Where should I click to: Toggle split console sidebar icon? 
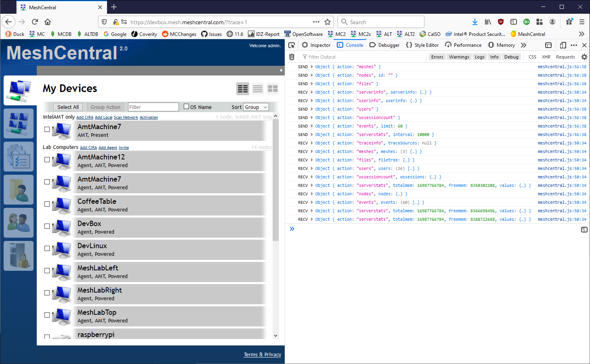pos(584,230)
